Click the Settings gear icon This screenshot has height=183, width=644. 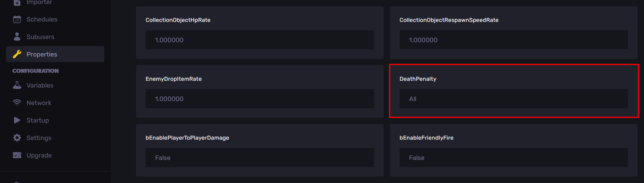[x=17, y=138]
